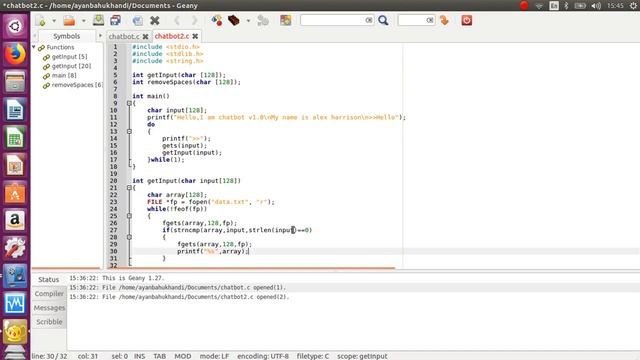The width and height of the screenshot is (640, 360).
Task: Navigate forward with the right arrow icon
Action: [x=194, y=20]
